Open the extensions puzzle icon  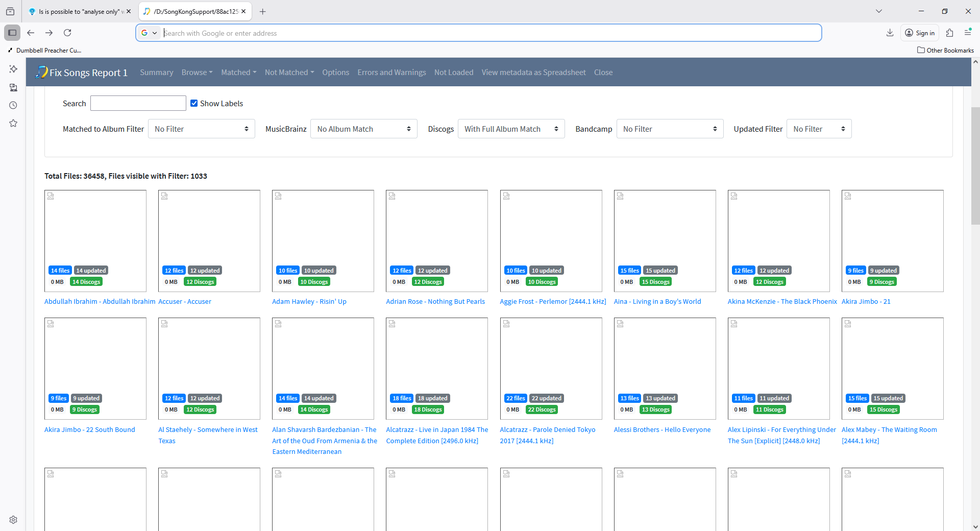[949, 33]
